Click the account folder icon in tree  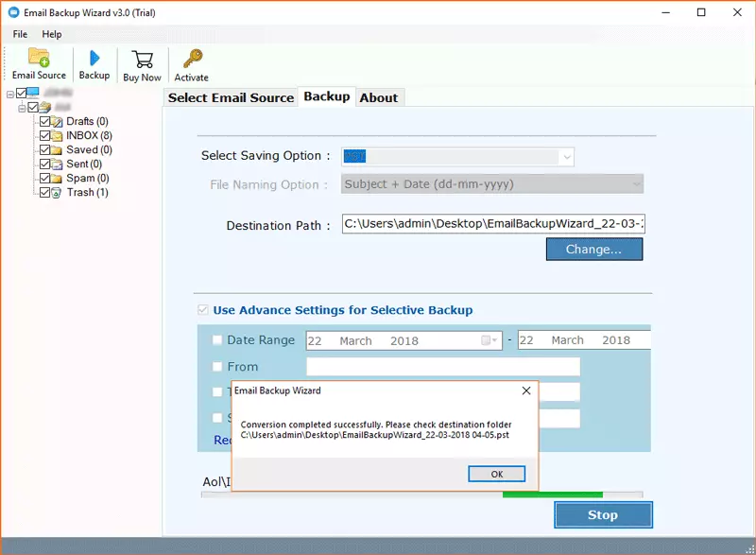[x=44, y=107]
